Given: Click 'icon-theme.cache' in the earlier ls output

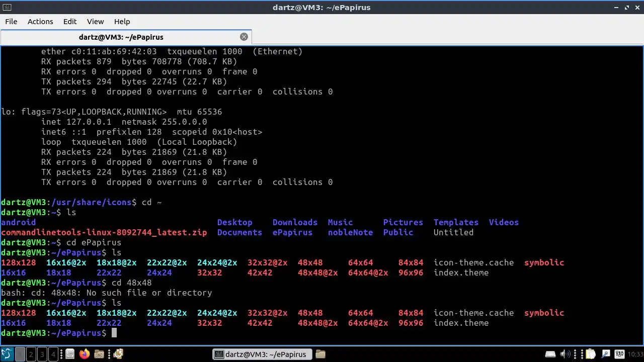Looking at the screenshot, I should pos(474,262).
